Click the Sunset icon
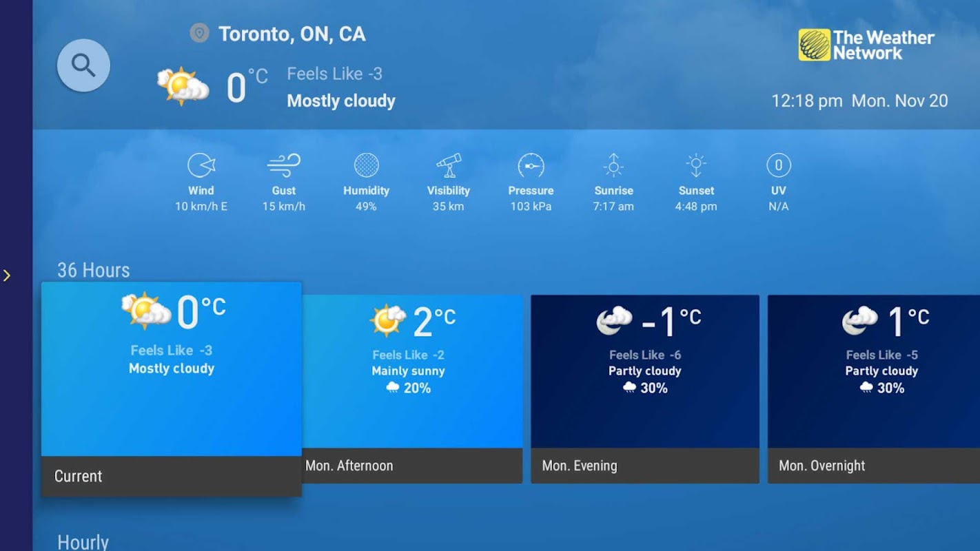 [696, 165]
